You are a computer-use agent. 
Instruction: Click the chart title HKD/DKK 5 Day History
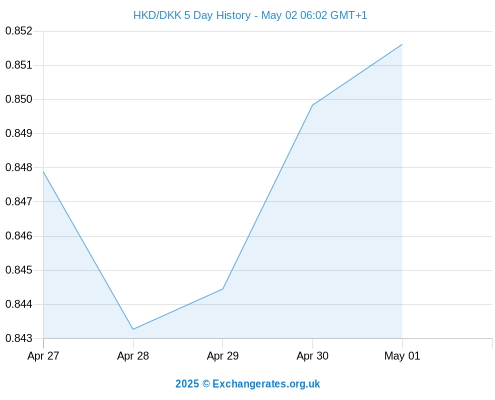(192, 15)
